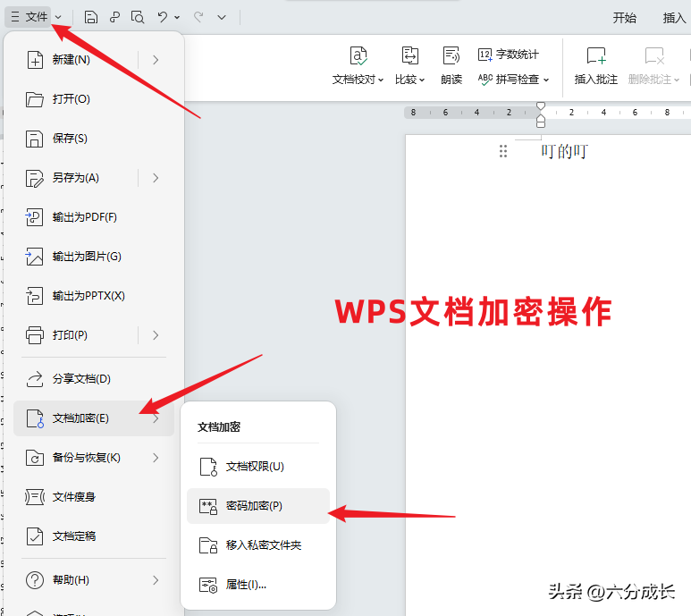Run 拼写检查 spell check

point(509,80)
